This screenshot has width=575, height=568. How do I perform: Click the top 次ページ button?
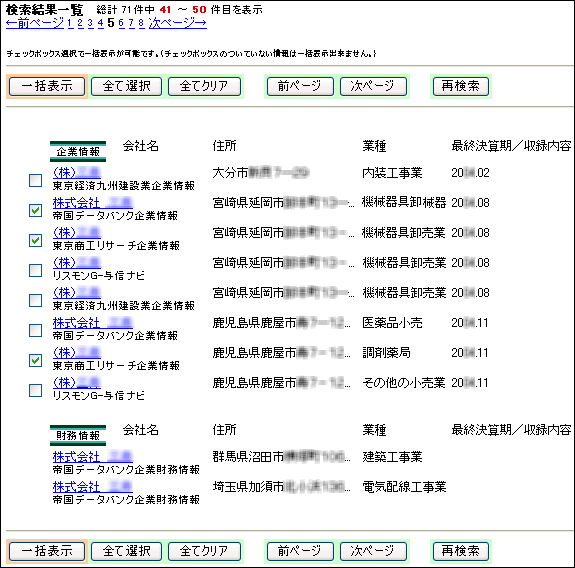click(x=373, y=87)
